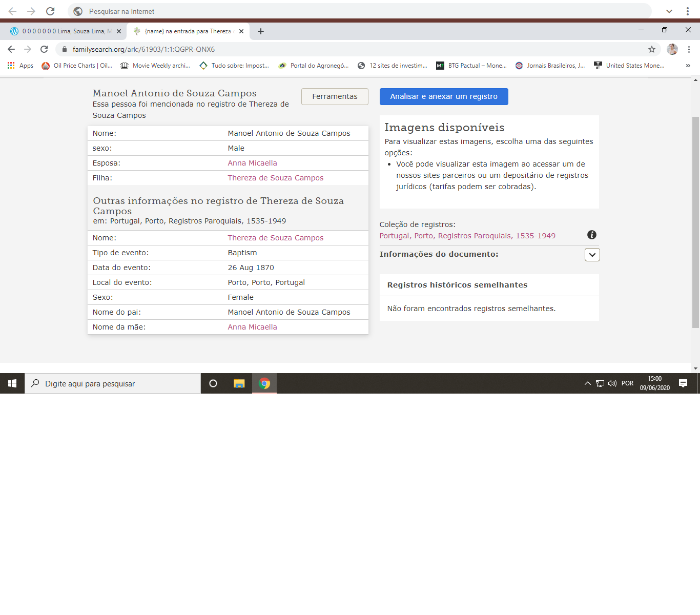
Task: Click the Windows search box in taskbar
Action: pos(113,383)
